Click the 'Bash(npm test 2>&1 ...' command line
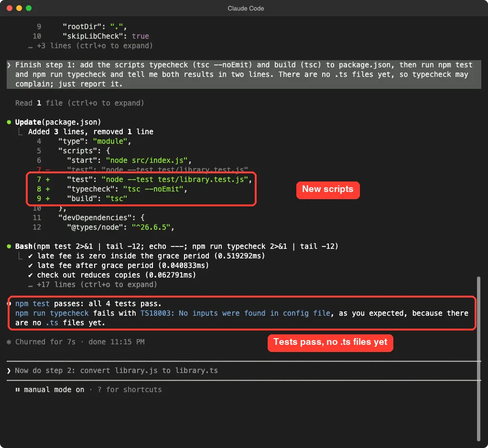Viewport: 488px width, 448px height. pyautogui.click(x=176, y=246)
